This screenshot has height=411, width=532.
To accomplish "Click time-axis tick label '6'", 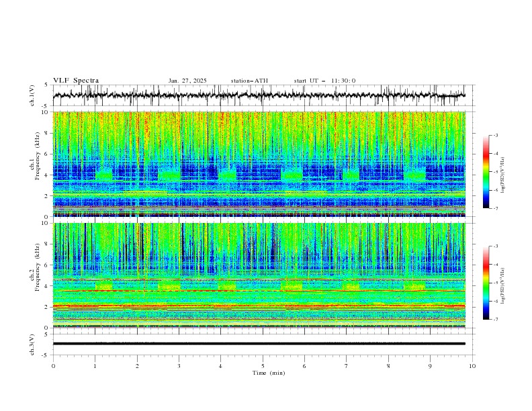I will (304, 366).
